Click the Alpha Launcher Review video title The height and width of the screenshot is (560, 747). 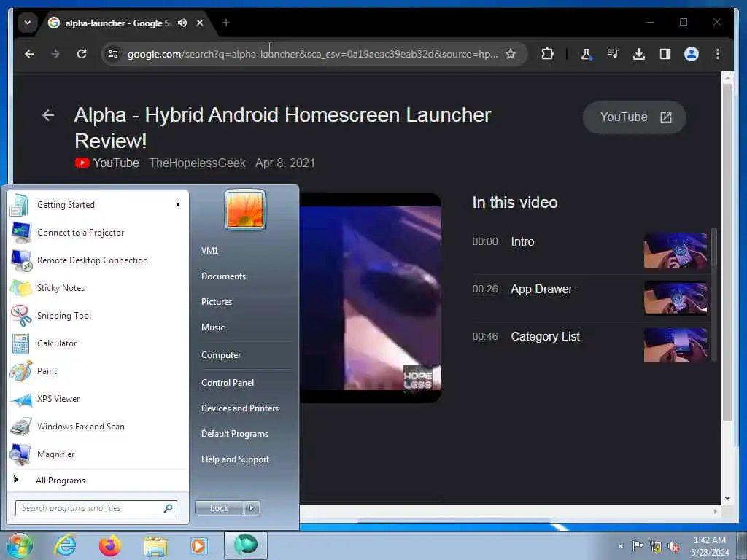click(282, 128)
